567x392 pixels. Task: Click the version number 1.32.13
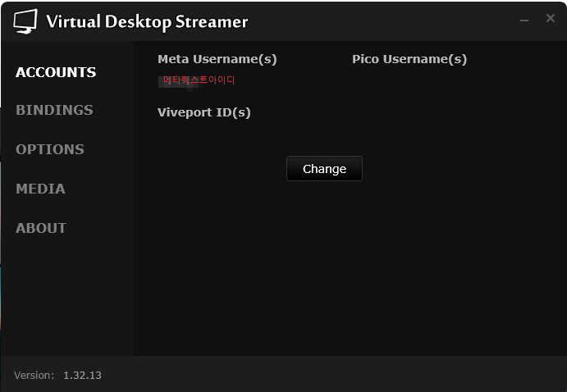coord(82,376)
